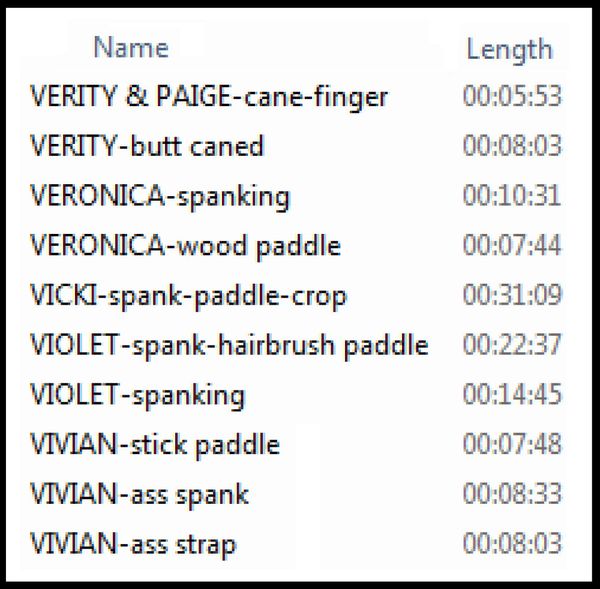
Task: Click the 00:08:33 length value
Action: point(512,494)
